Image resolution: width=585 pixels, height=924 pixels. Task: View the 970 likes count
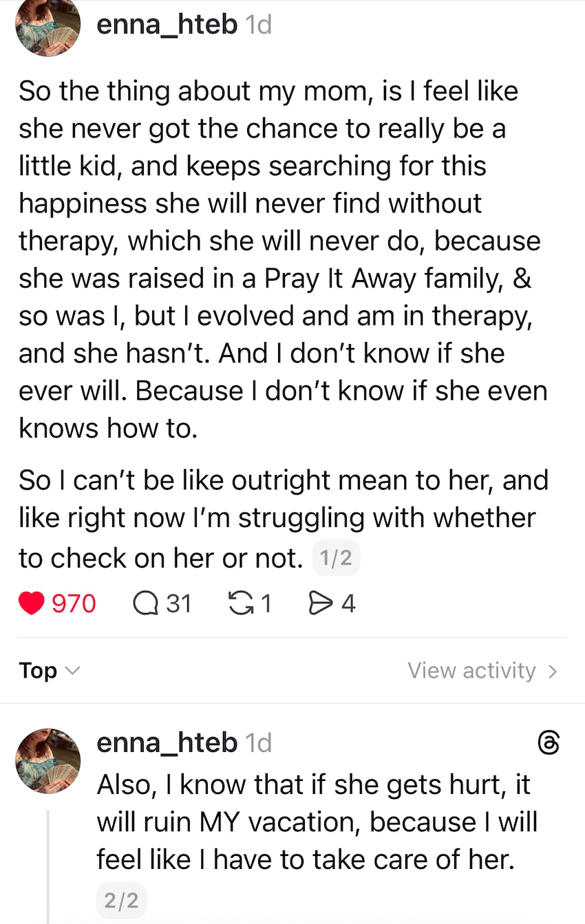click(74, 603)
